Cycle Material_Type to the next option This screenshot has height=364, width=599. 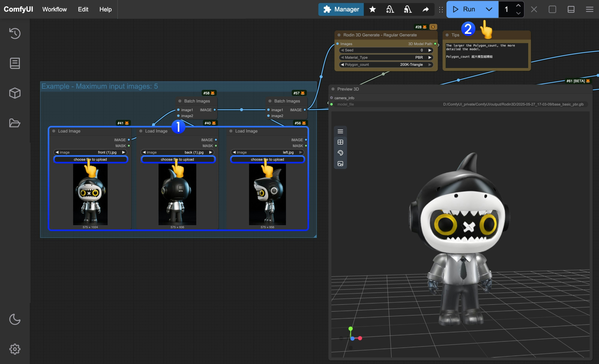point(430,57)
